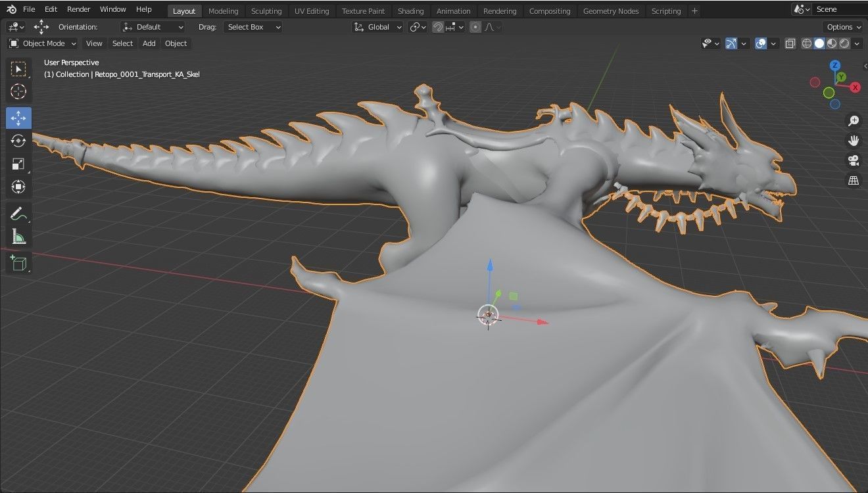868x493 pixels.
Task: Toggle show gizmo button
Action: coord(731,43)
